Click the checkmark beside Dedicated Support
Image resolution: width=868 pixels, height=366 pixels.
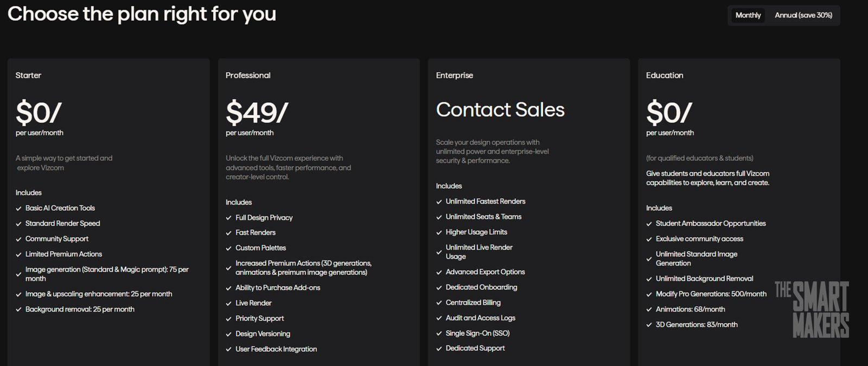pyautogui.click(x=438, y=348)
